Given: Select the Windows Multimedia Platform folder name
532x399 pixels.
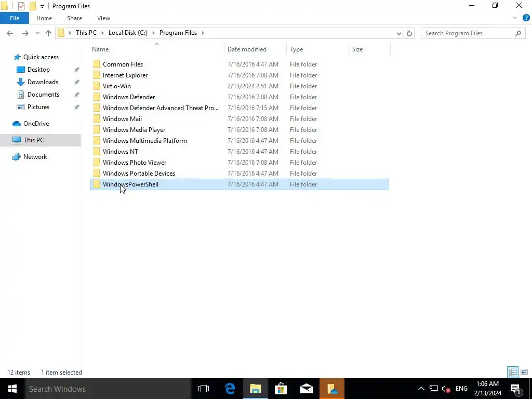Looking at the screenshot, I should (145, 140).
